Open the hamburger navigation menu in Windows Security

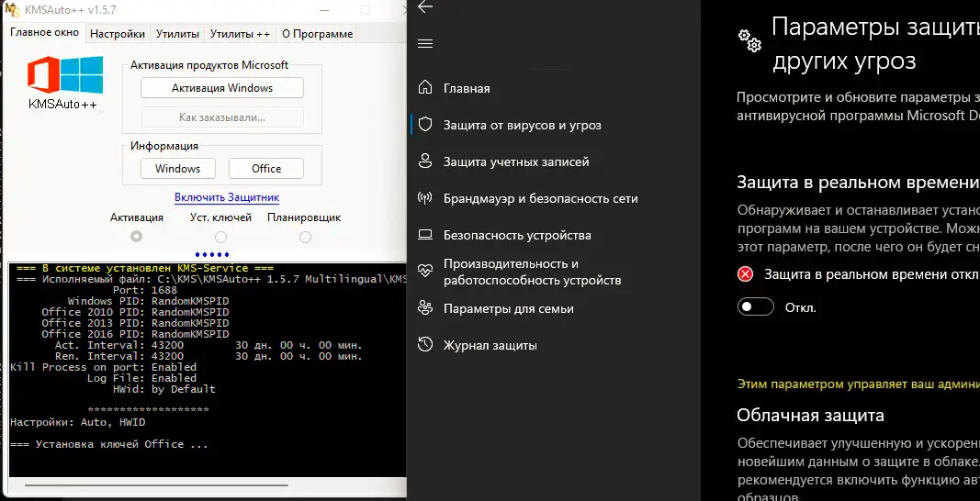click(425, 44)
